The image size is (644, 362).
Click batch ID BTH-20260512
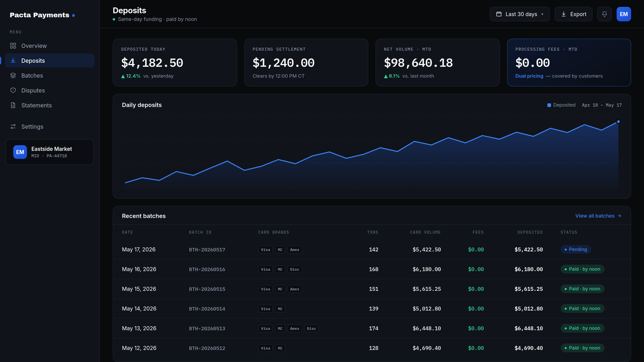pyautogui.click(x=207, y=348)
